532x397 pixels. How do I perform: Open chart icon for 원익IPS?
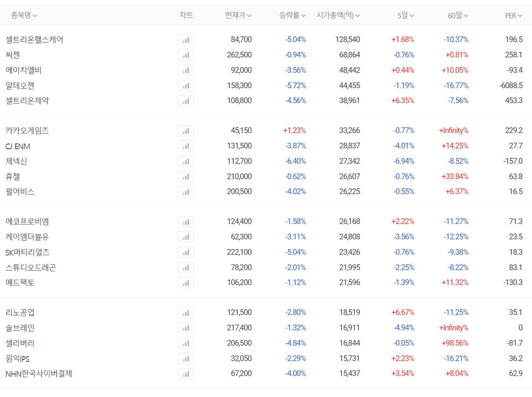pyautogui.click(x=186, y=359)
